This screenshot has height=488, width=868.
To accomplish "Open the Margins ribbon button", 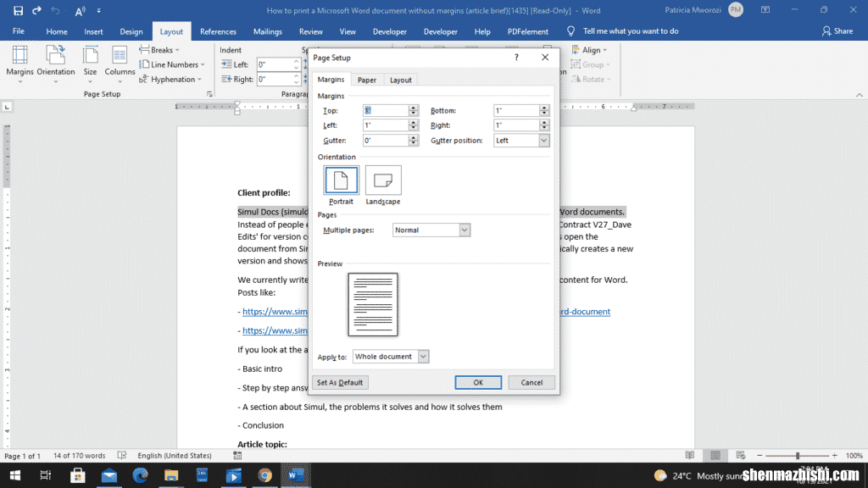I will coord(20,64).
